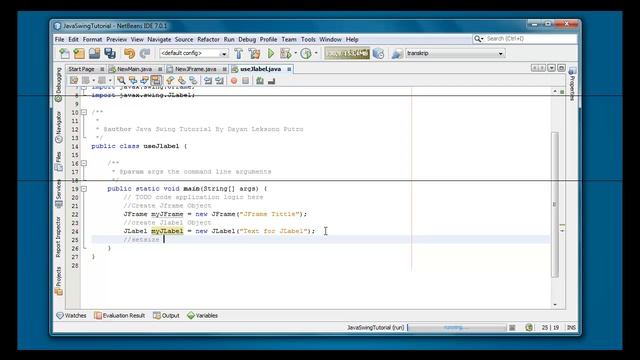Open the Tools menu
Image resolution: width=640 pixels, height=360 pixels.
308,40
